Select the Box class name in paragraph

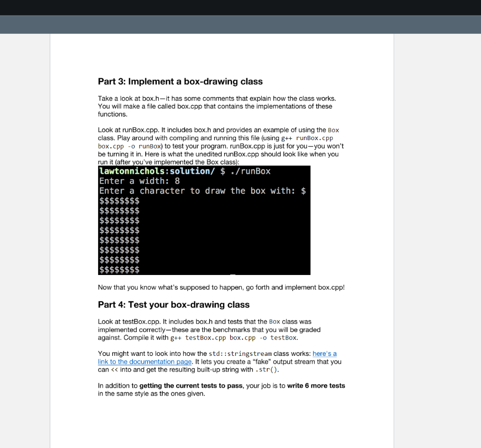pos(334,130)
